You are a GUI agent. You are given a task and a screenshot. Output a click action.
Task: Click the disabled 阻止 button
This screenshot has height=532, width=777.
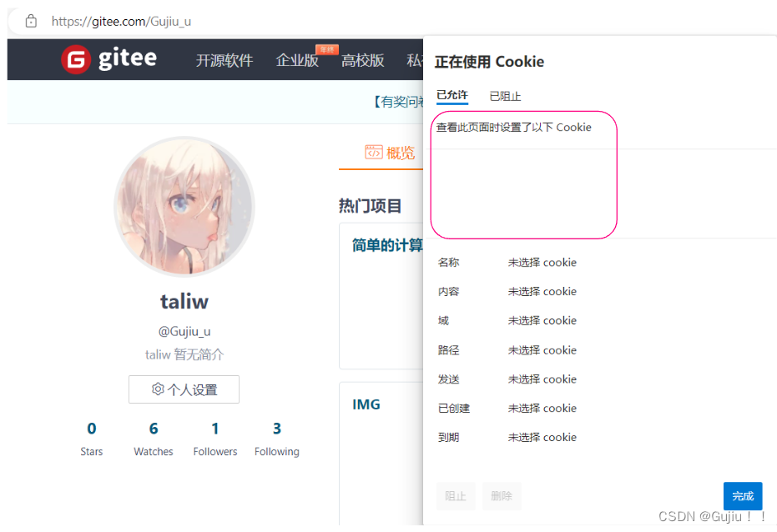[456, 496]
